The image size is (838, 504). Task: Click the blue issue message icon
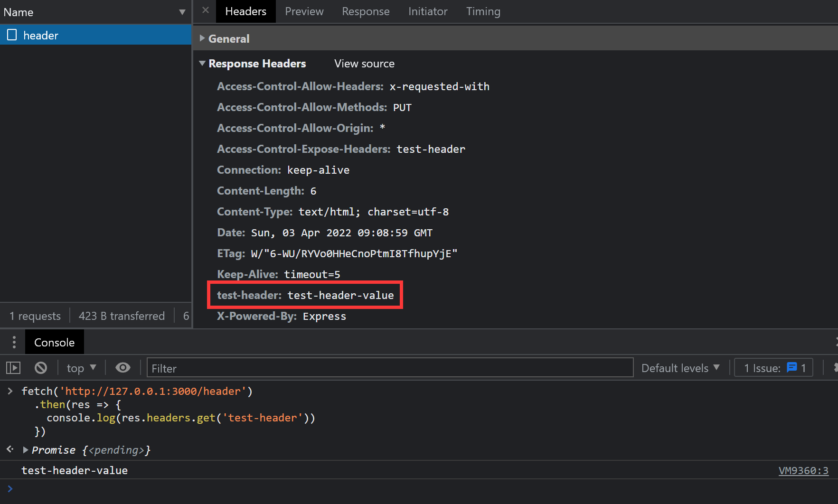click(x=791, y=368)
